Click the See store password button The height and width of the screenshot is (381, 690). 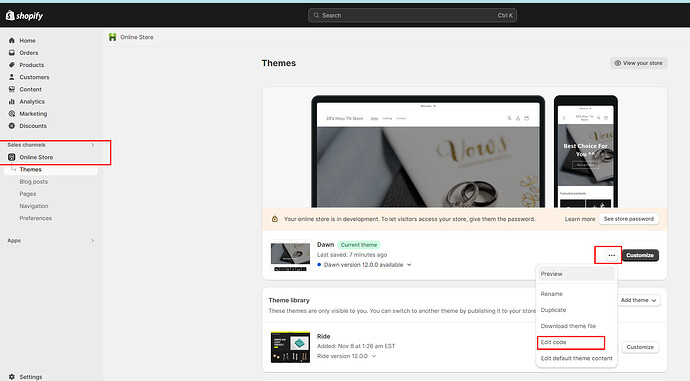click(628, 219)
